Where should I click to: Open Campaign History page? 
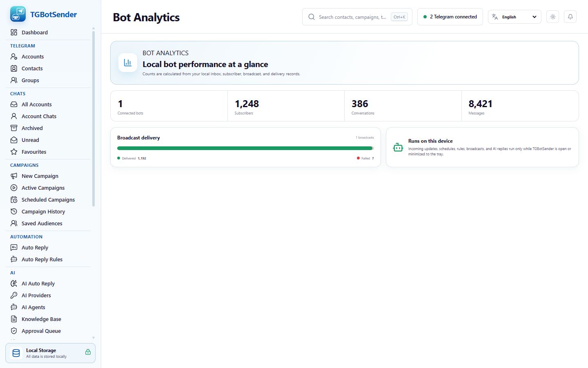tap(48, 211)
